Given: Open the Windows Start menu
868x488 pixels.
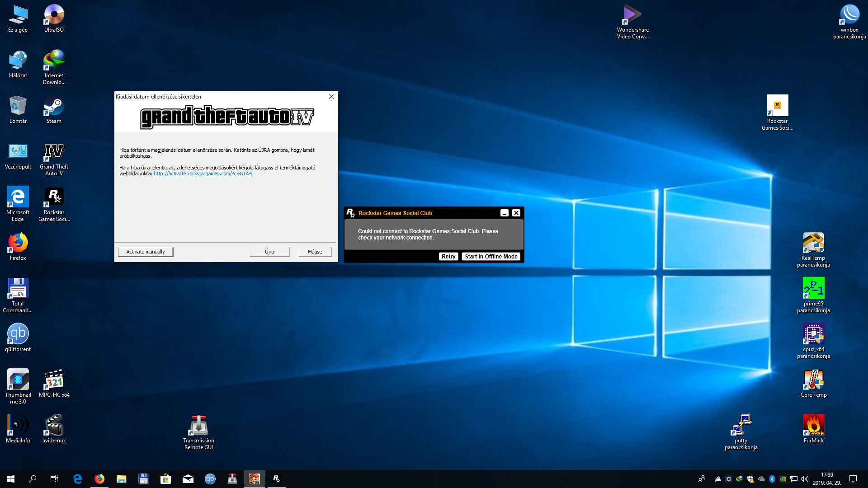Looking at the screenshot, I should point(11,479).
